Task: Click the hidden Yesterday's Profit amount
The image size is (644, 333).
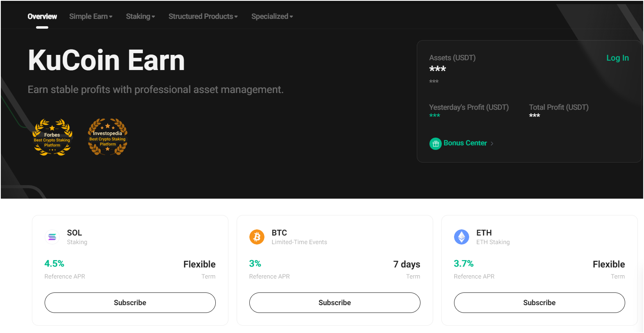Action: pos(434,116)
